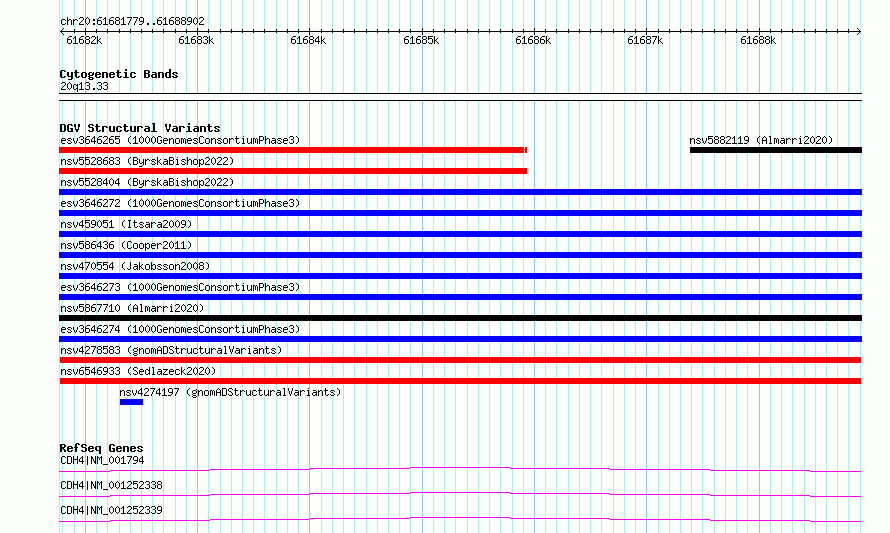
Task: Select the short blue nsv4274197 bar
Action: point(131,402)
